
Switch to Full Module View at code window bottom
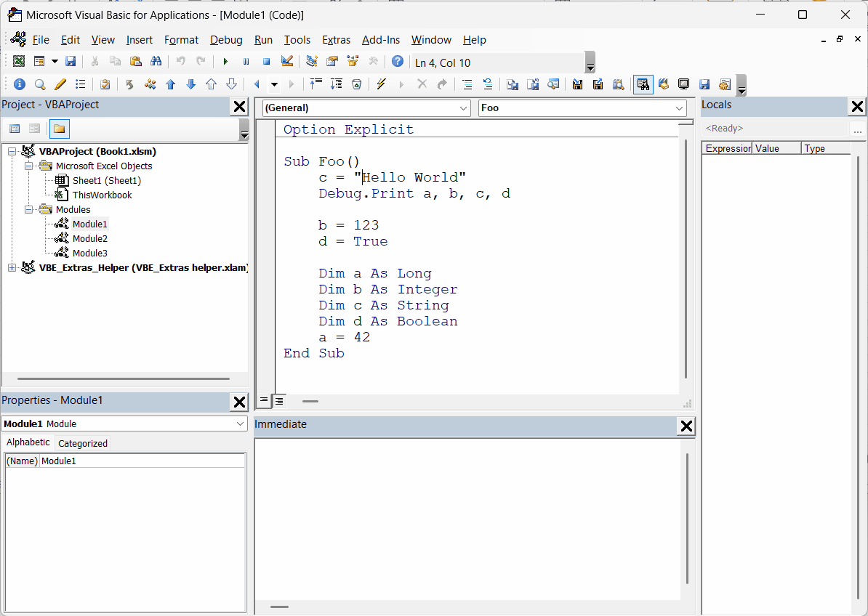click(x=279, y=400)
